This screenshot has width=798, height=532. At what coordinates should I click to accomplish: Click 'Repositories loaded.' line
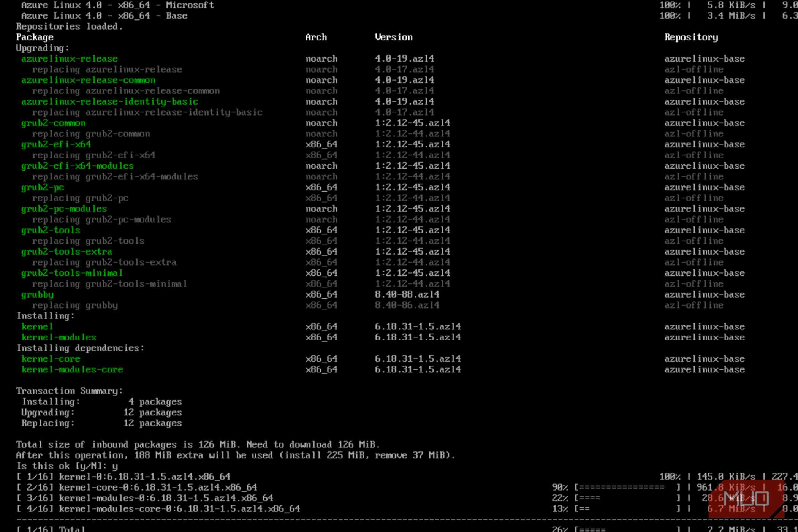click(70, 27)
